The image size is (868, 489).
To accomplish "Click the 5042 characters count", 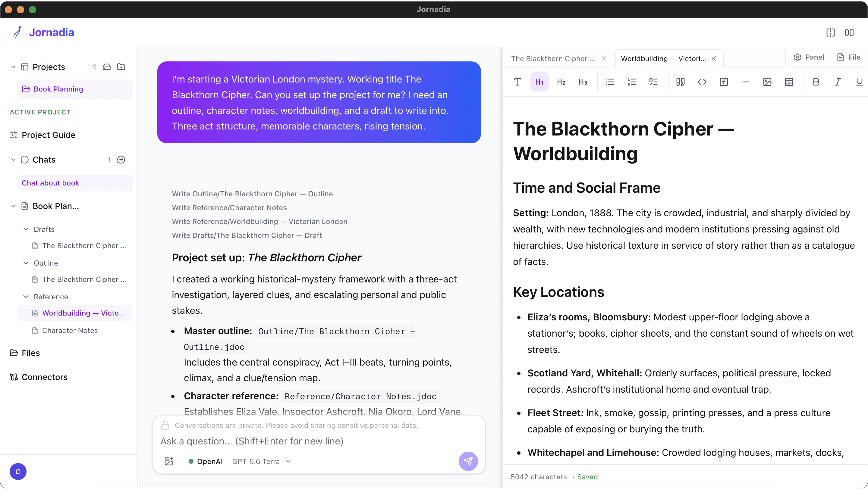I will [x=539, y=477].
